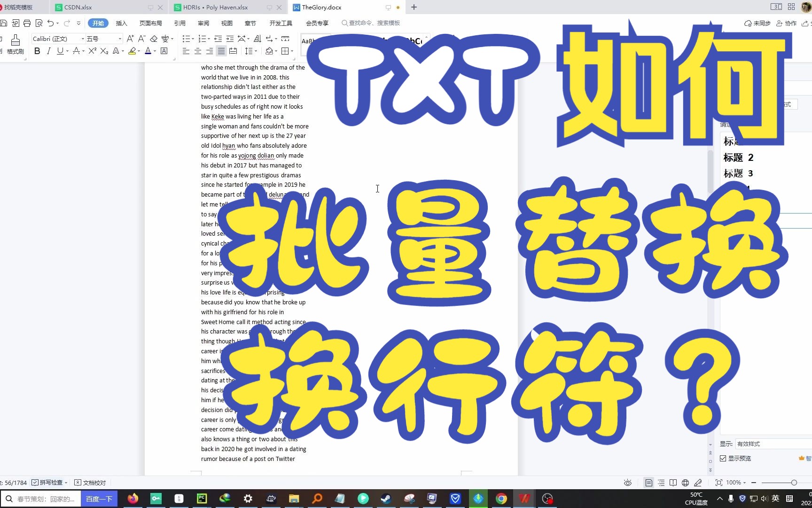Click the 协作 collaborate button

tap(786, 23)
